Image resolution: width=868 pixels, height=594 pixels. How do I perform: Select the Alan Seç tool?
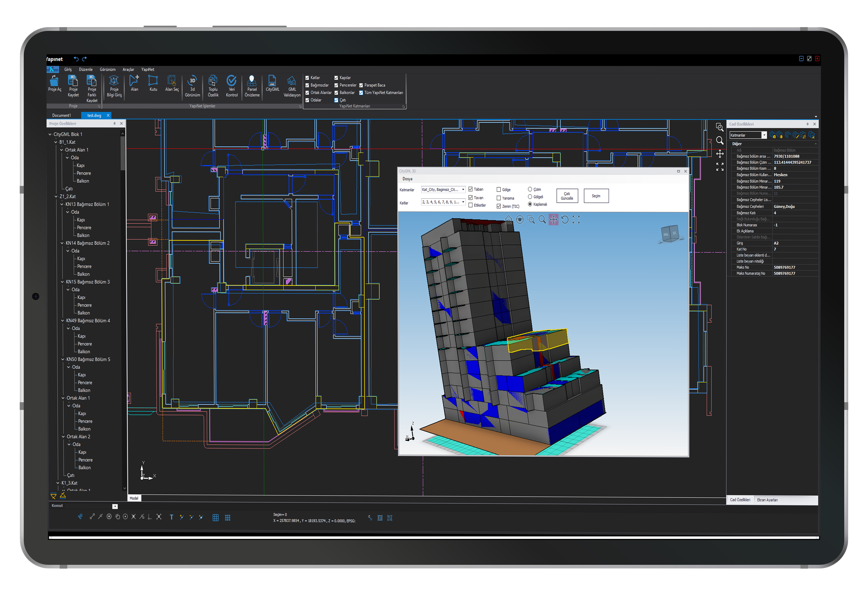172,81
